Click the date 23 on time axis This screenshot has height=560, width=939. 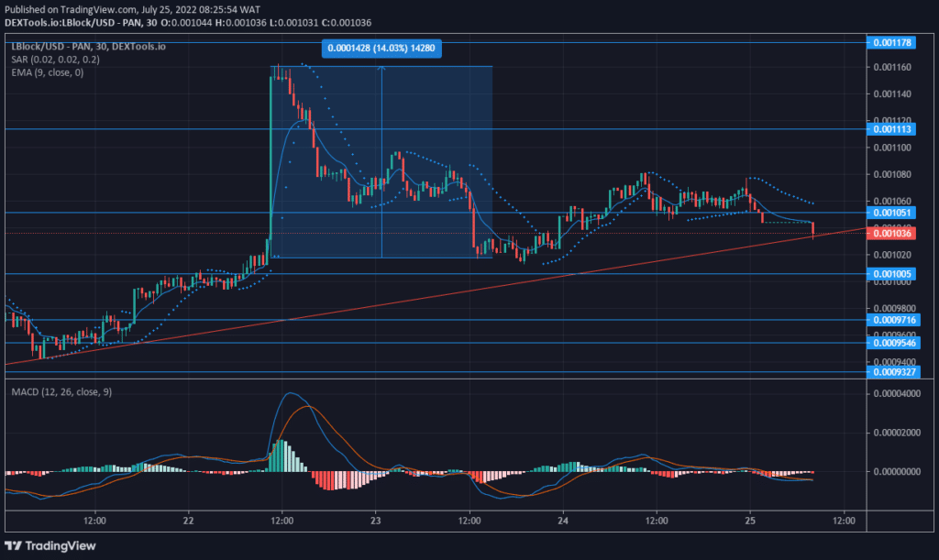coord(375,521)
